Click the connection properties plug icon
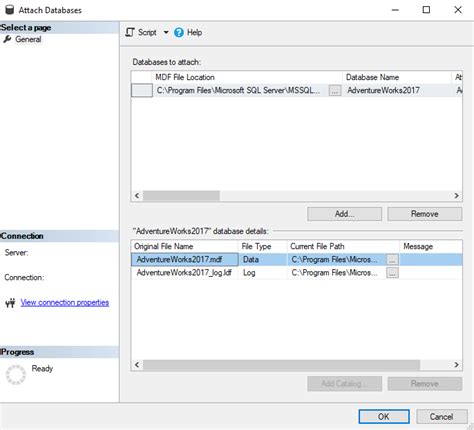Image resolution: width=474 pixels, height=430 pixels. tap(10, 303)
